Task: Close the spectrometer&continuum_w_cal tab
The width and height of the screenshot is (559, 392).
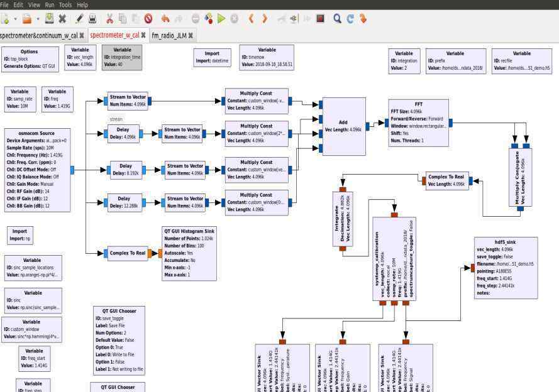Action: point(82,36)
